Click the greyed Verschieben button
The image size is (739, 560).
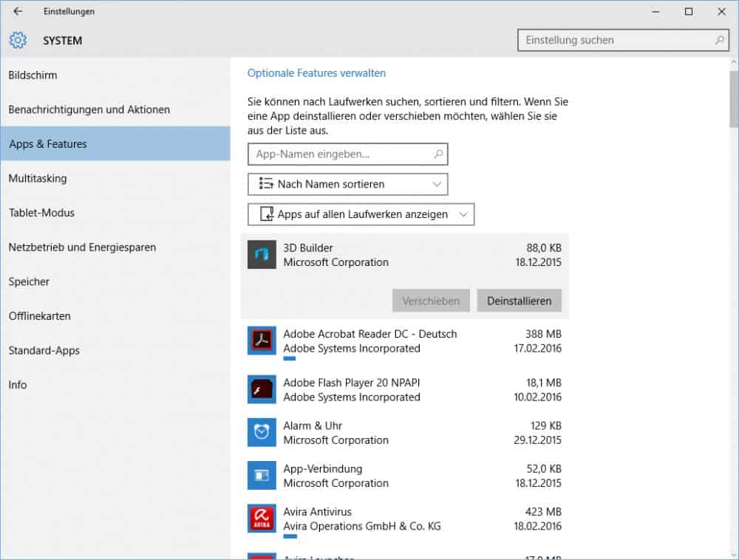pyautogui.click(x=431, y=301)
